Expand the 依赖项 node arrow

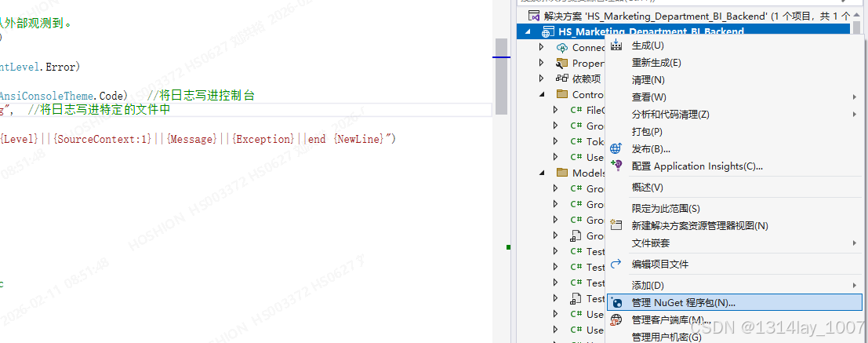[x=542, y=78]
